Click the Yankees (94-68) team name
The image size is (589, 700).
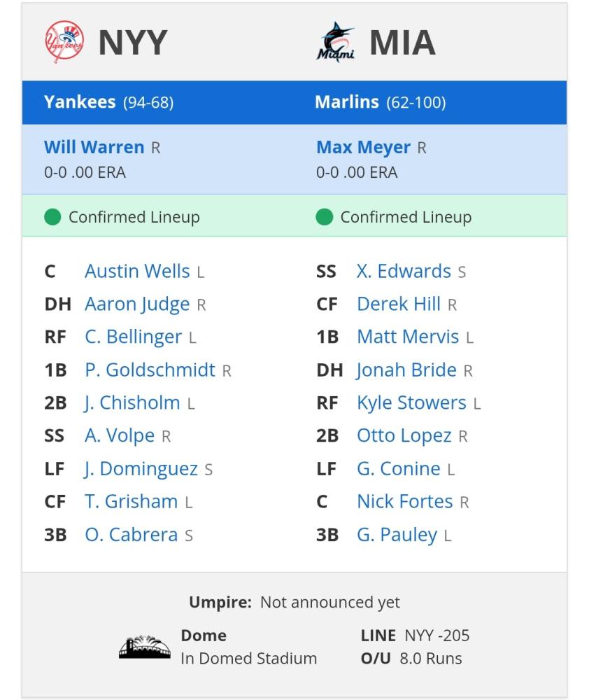pos(108,102)
